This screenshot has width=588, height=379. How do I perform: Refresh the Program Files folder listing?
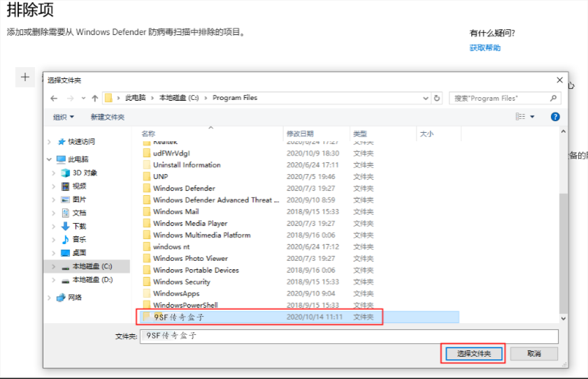coord(437,98)
